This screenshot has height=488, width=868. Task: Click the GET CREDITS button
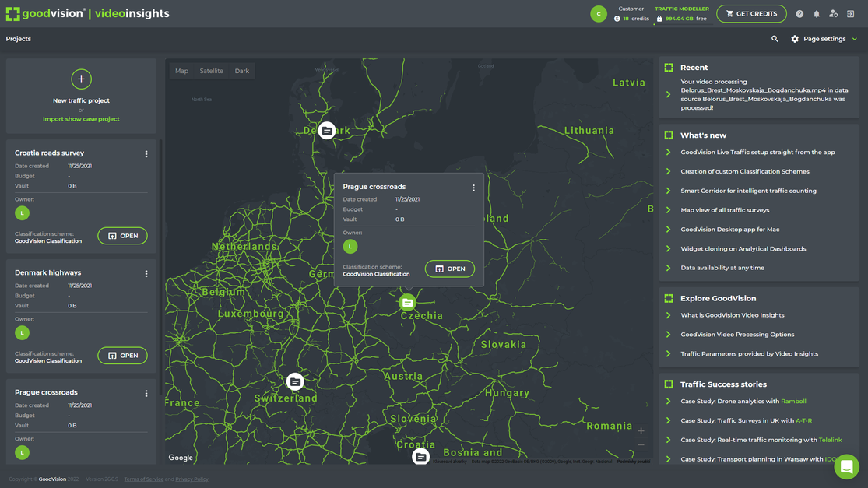751,14
